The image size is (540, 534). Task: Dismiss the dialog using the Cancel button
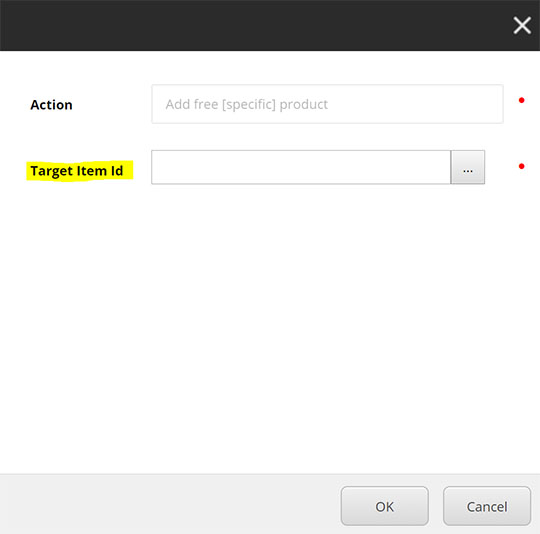[x=487, y=506]
